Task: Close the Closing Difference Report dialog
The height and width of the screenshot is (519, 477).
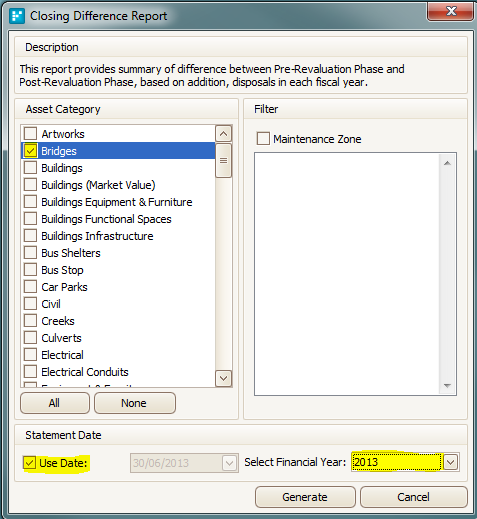Action: click(x=451, y=11)
